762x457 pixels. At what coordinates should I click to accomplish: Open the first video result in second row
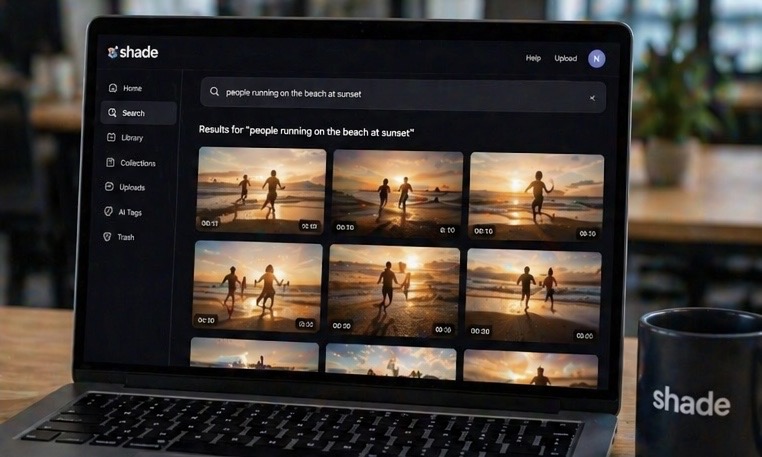click(x=258, y=285)
